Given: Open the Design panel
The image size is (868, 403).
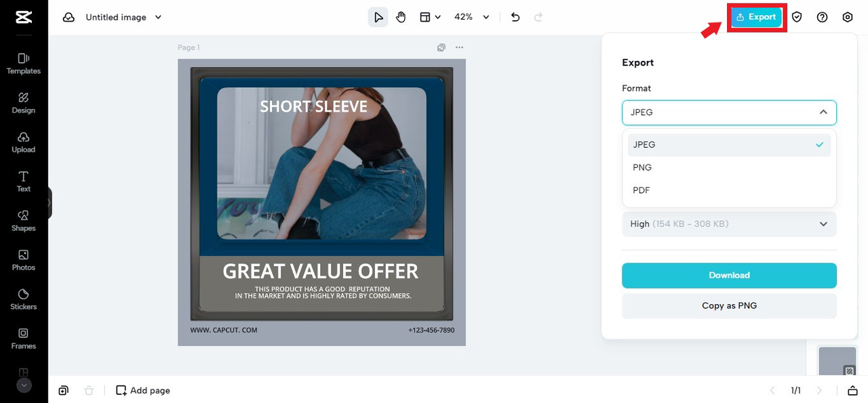Looking at the screenshot, I should 24,103.
